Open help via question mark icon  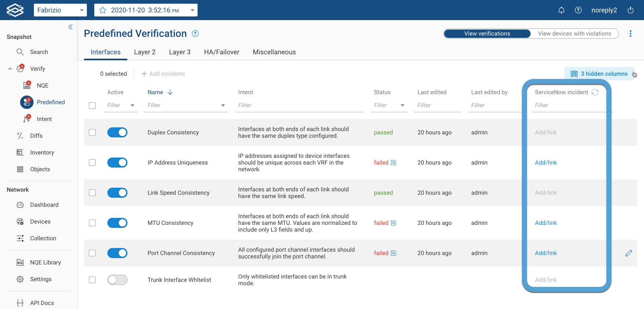click(x=578, y=10)
